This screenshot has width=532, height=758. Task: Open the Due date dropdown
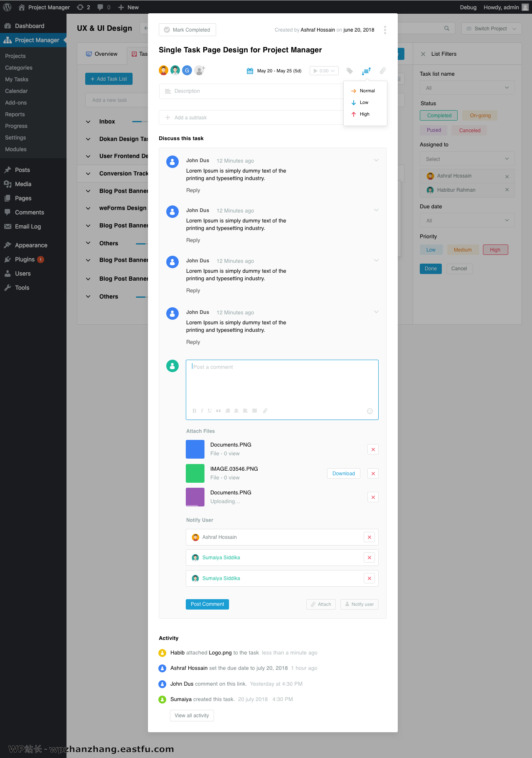pos(467,221)
